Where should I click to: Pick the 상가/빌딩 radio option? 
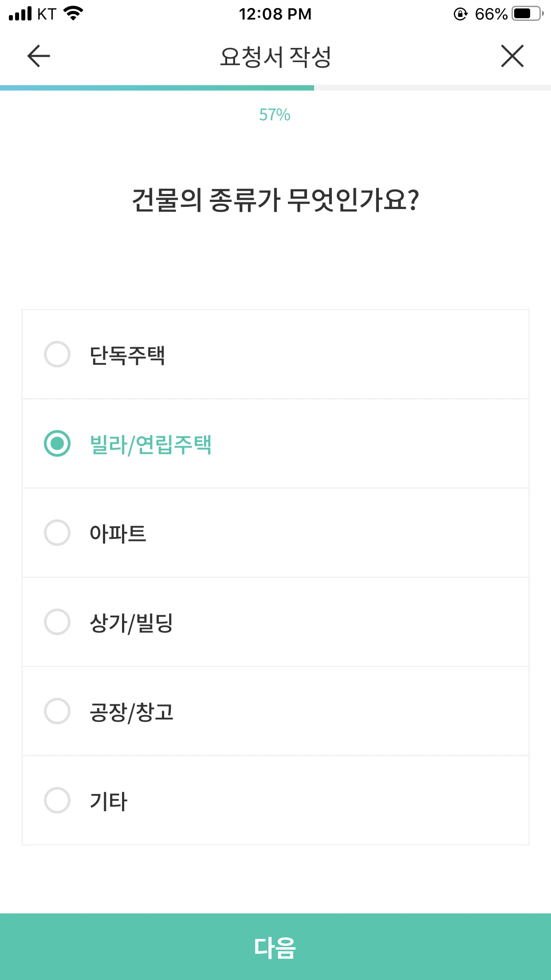point(57,622)
